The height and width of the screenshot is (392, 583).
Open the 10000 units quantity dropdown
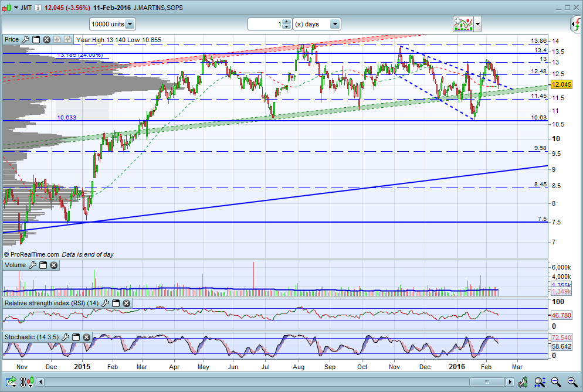pyautogui.click(x=130, y=24)
